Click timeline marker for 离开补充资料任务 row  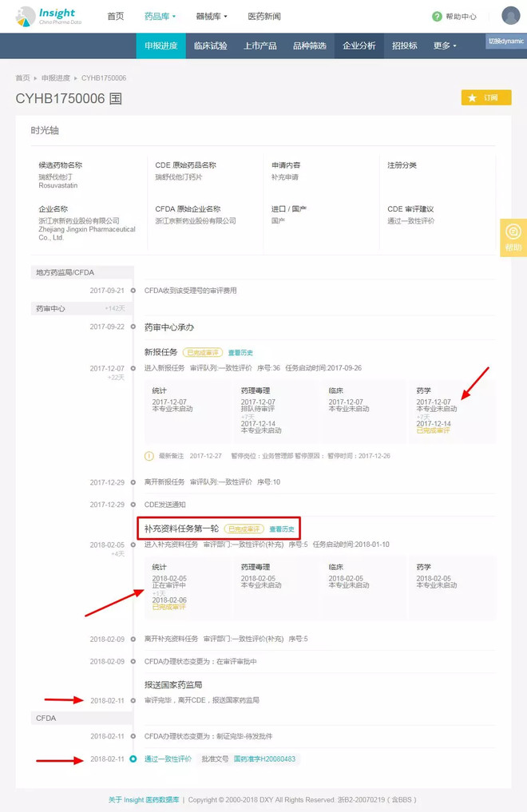point(133,639)
